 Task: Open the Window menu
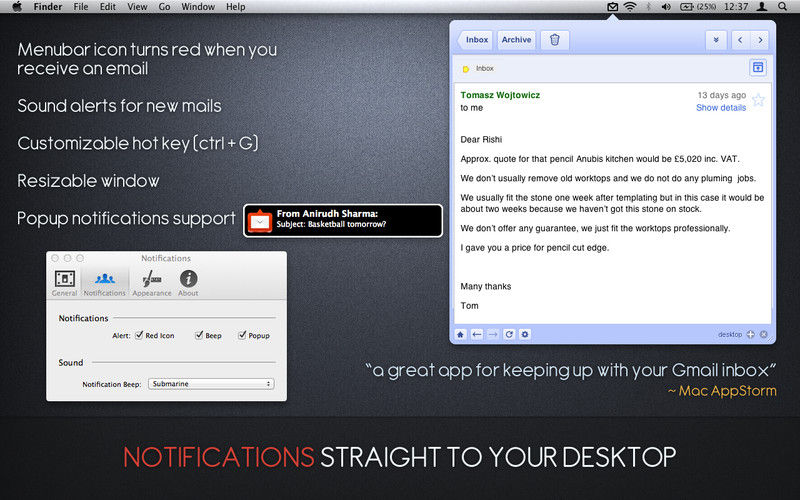point(198,7)
